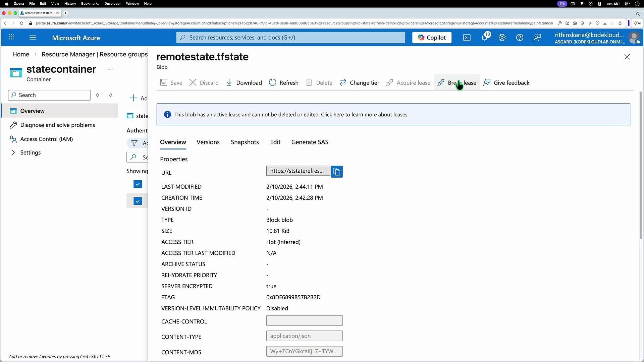Switch to the Versions tab
The image size is (644, 362).
[x=208, y=142]
